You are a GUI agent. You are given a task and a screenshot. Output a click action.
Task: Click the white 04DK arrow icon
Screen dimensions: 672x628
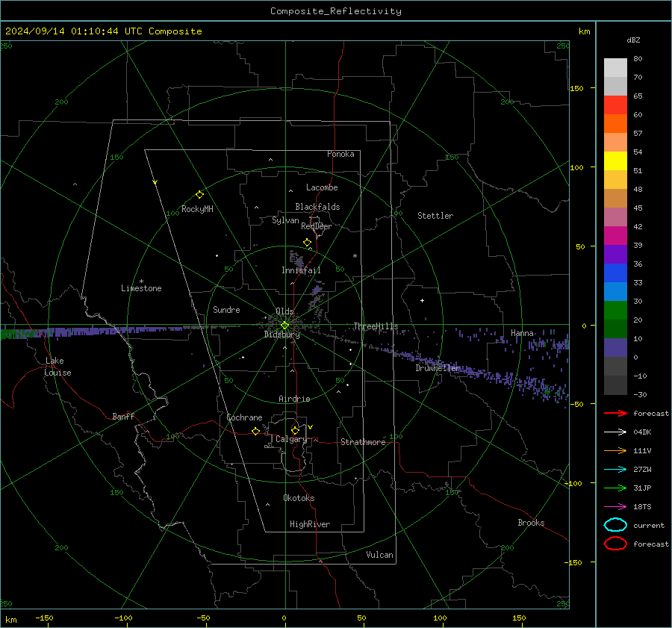(x=615, y=432)
